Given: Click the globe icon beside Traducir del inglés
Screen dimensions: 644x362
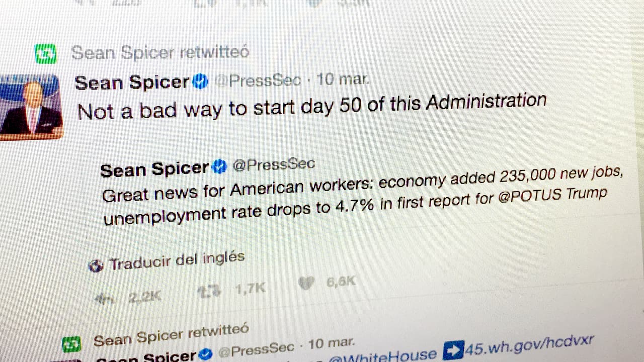Looking at the screenshot, I should pos(96,265).
